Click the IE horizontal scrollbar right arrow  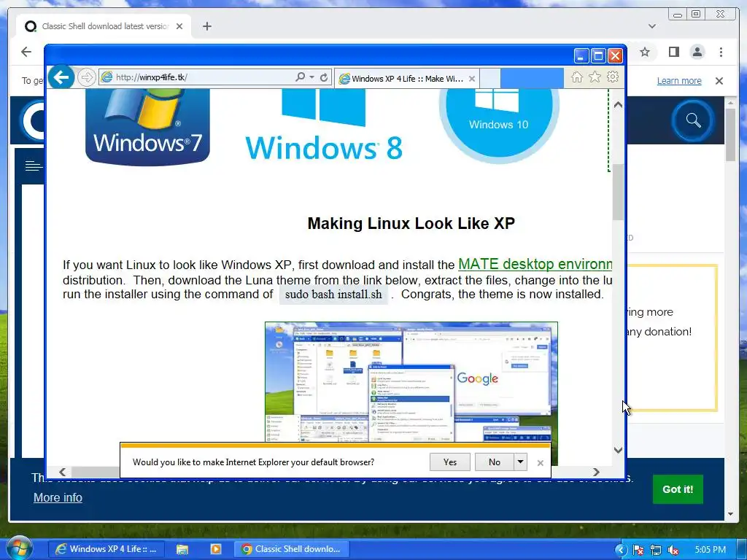(596, 472)
